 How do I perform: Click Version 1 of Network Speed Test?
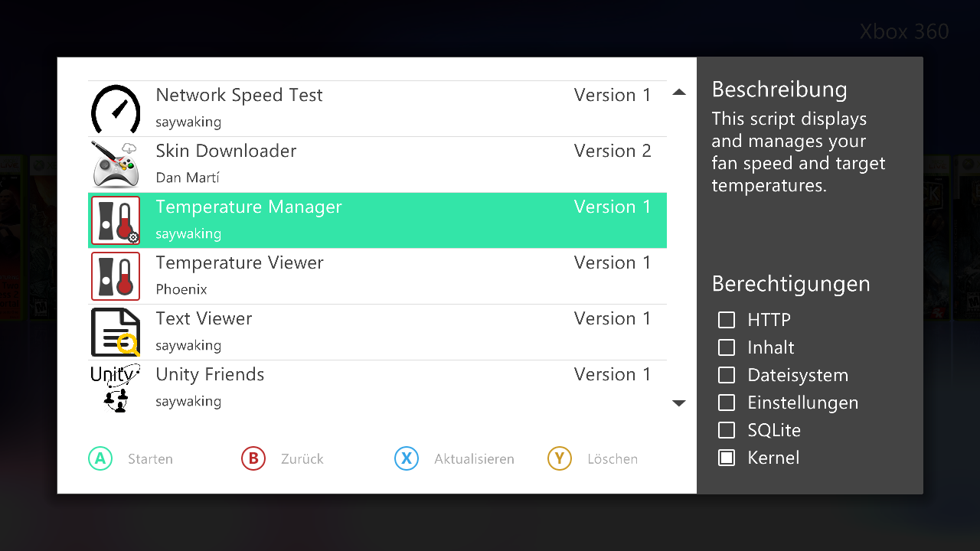(x=612, y=96)
